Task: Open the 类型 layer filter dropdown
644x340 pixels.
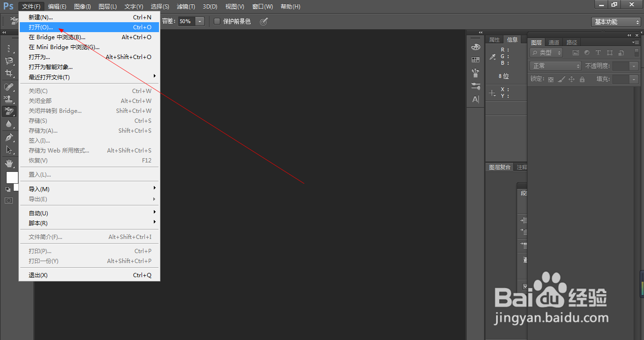Action: [546, 53]
